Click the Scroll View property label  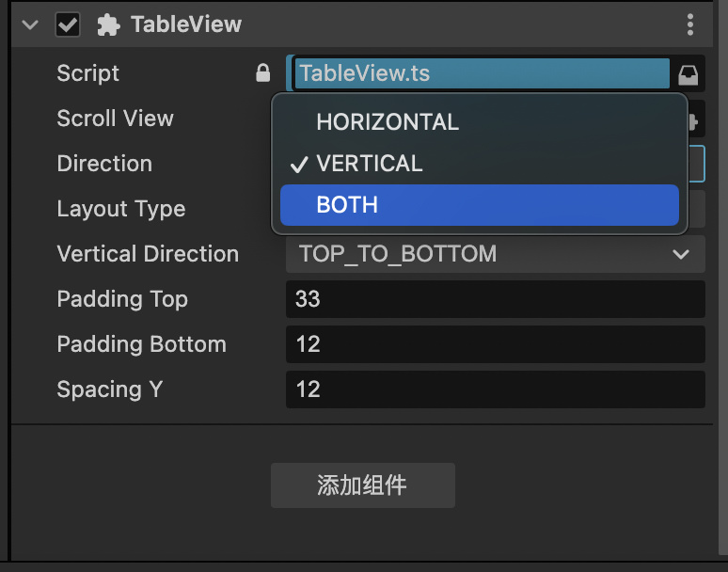(x=115, y=119)
